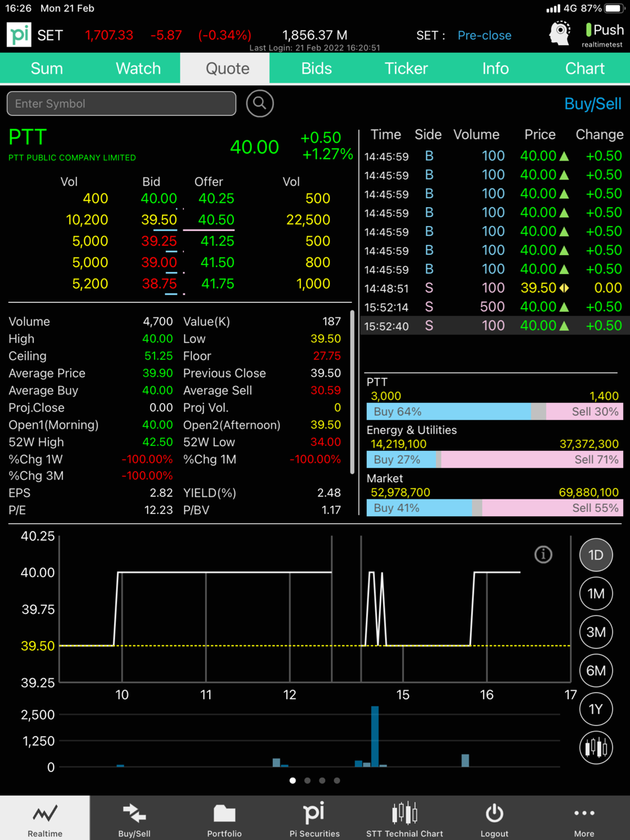Tap the search magnifier icon
This screenshot has width=630, height=840.
pos(260,103)
